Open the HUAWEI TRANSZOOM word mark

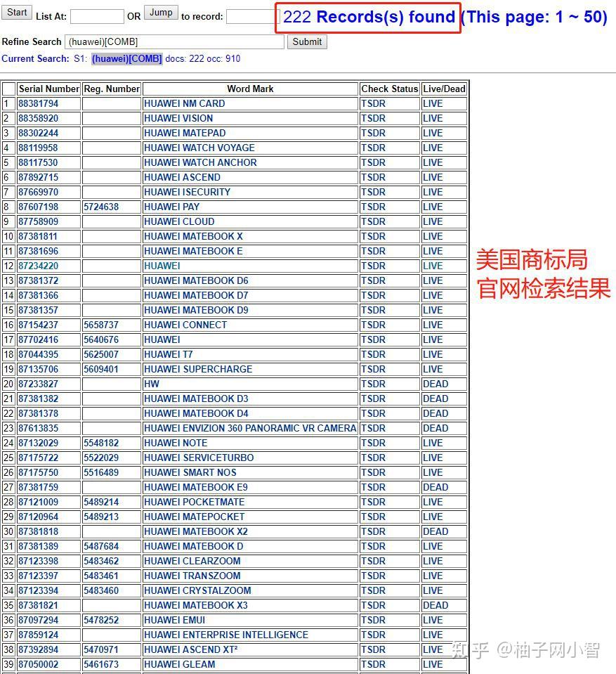(x=192, y=576)
